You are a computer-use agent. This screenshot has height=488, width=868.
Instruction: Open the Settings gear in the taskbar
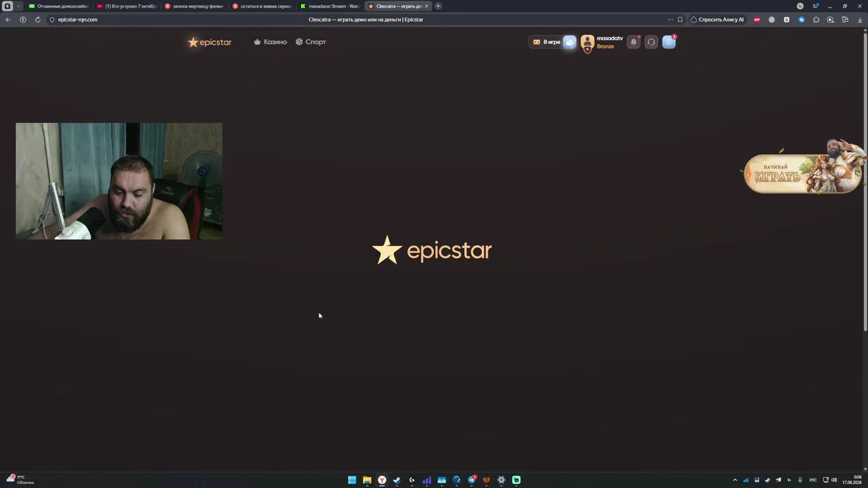pos(501,480)
